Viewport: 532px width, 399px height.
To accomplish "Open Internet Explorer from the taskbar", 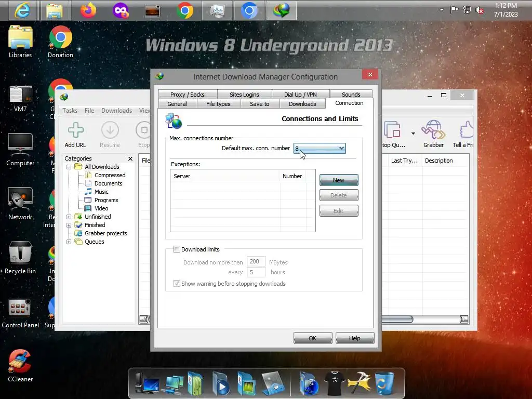I will click(x=22, y=10).
